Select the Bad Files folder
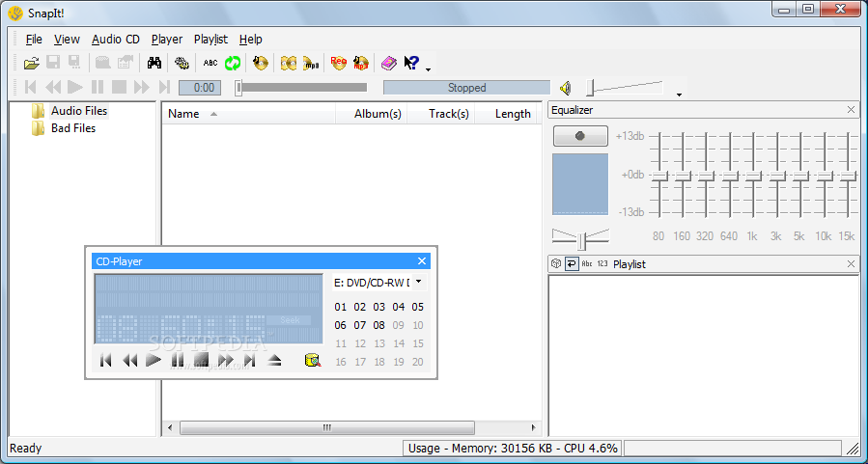This screenshot has width=868, height=464. [x=73, y=127]
